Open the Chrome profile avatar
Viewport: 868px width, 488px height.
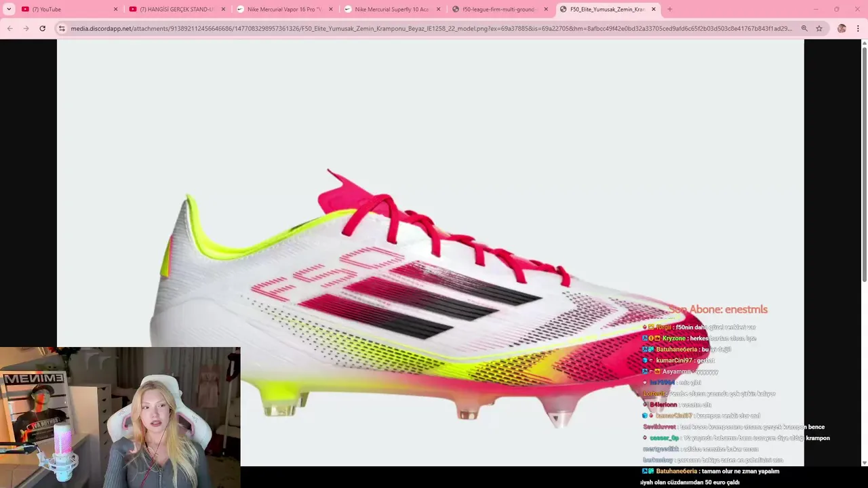coord(842,28)
